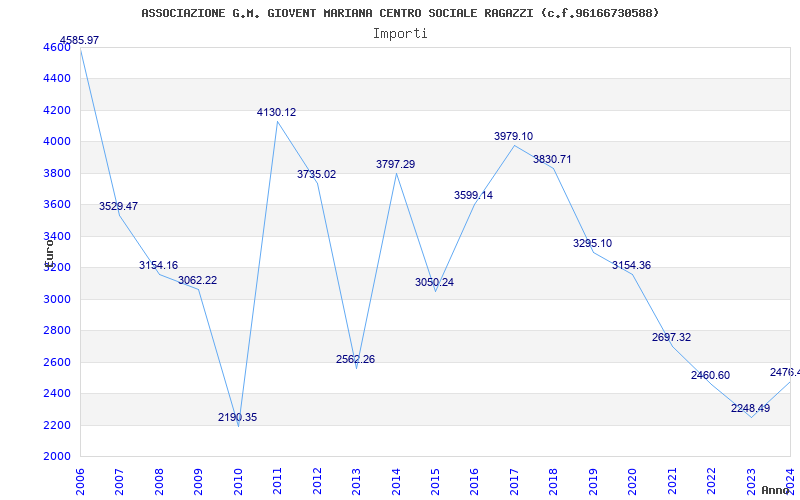Select the x-axis year 2017
800x500 pixels.
coord(514,481)
